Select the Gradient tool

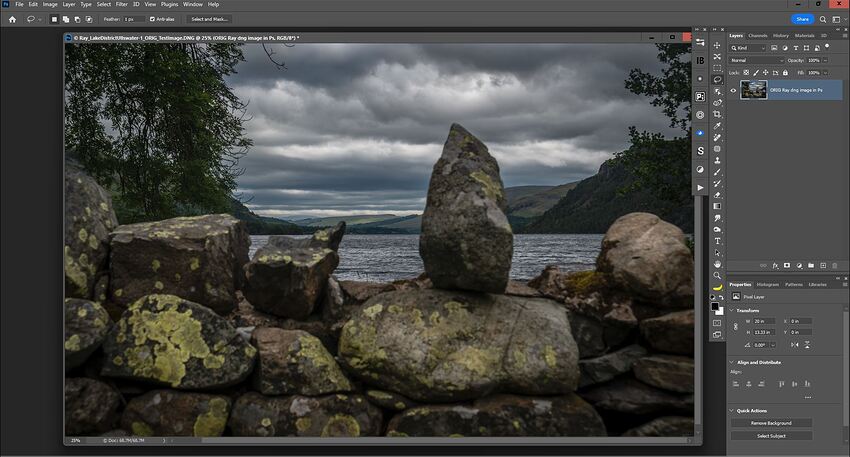pyautogui.click(x=717, y=207)
